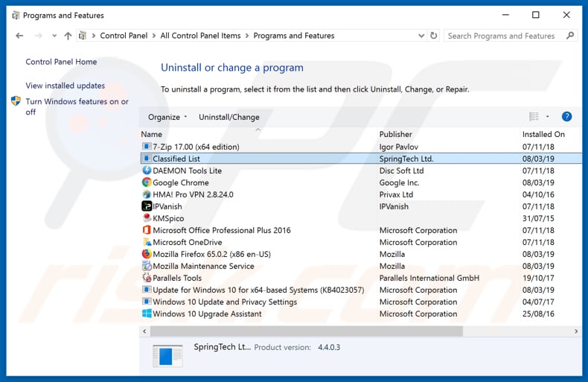This screenshot has height=382, width=588.
Task: Expand the address bar history dropdown
Action: point(421,36)
